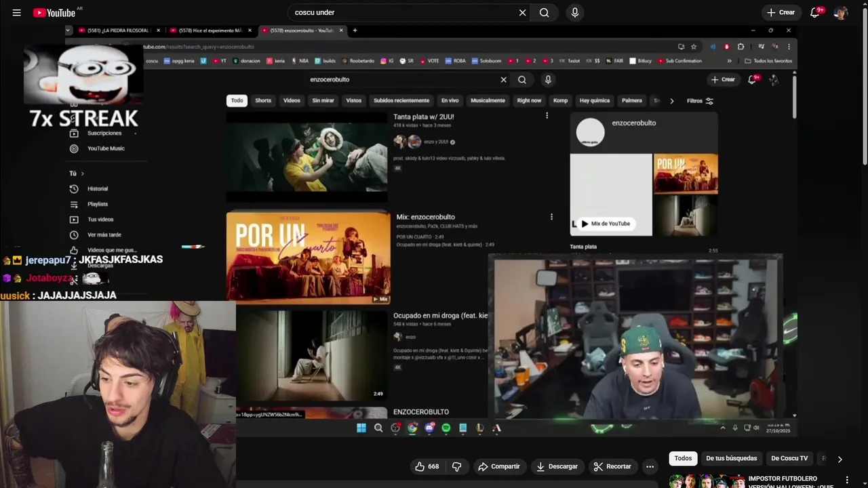Screen dimensions: 868x488
Task: Dislike the video with thumbs down
Action: click(456, 466)
